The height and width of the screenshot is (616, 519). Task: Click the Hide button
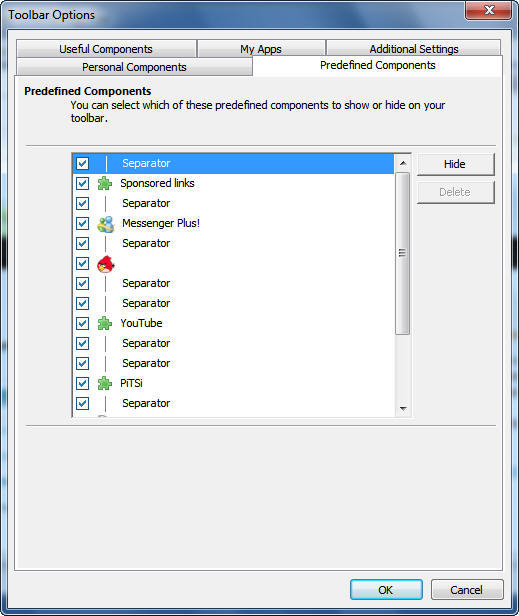[x=455, y=164]
